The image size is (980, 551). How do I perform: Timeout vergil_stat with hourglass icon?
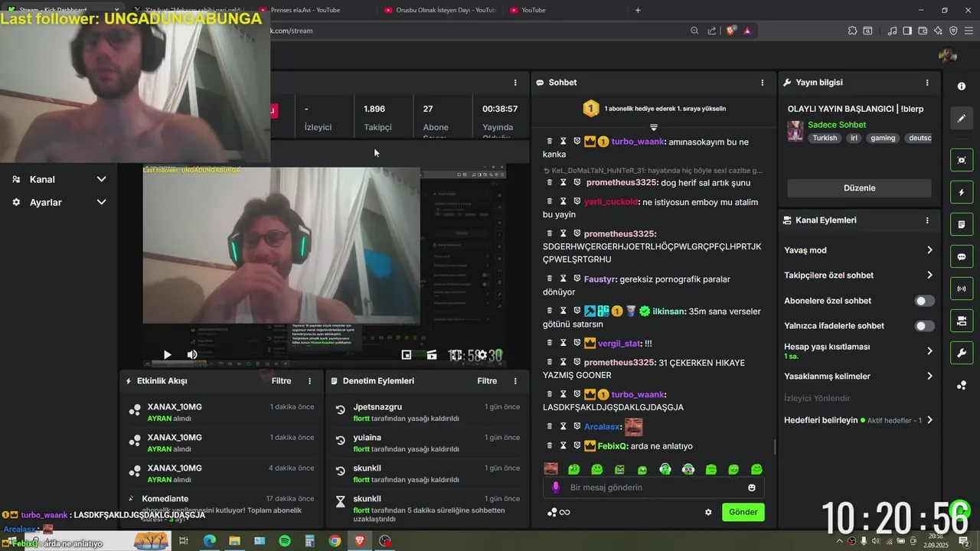[x=563, y=343]
